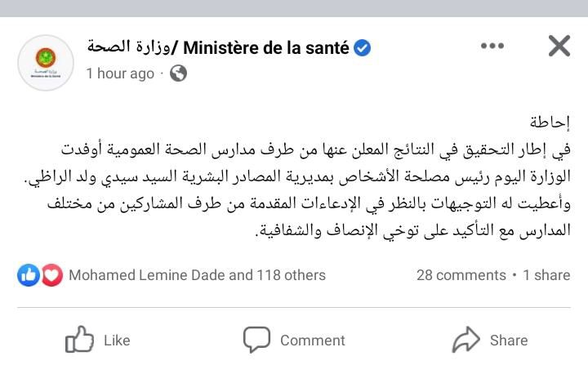588x365 pixels.
Task: View Mohamed Lemine Dade and 118 others
Action: click(198, 275)
